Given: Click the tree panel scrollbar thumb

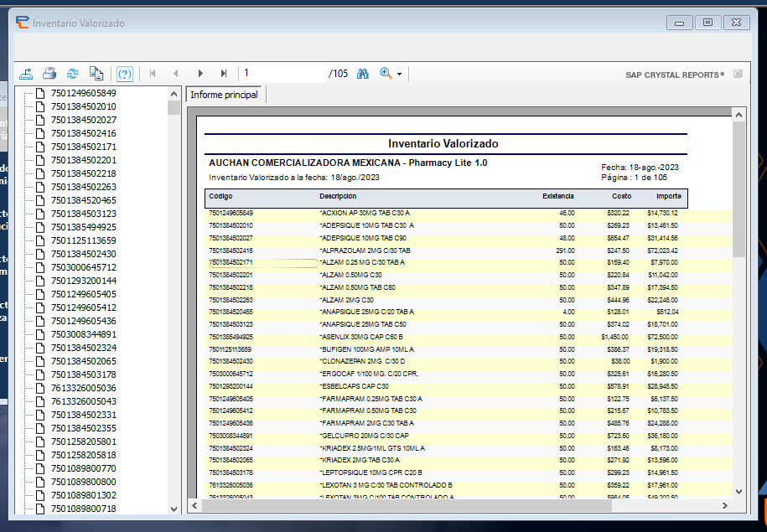Looking at the screenshot, I should pyautogui.click(x=174, y=107).
